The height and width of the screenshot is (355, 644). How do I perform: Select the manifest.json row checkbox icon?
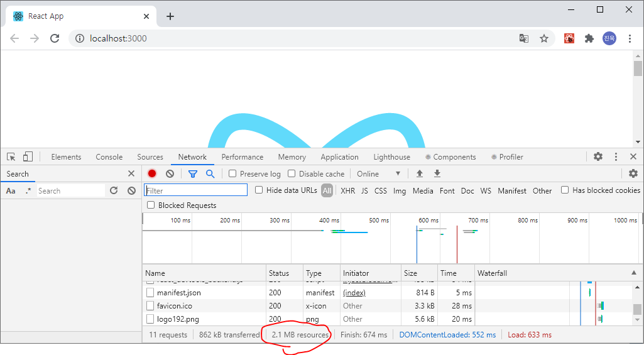pos(150,293)
